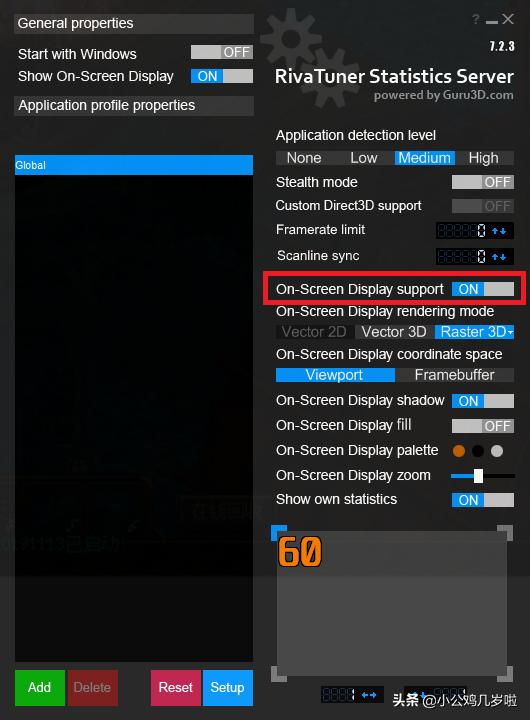The image size is (530, 720).
Task: Set detection level to High
Action: pyautogui.click(x=484, y=158)
